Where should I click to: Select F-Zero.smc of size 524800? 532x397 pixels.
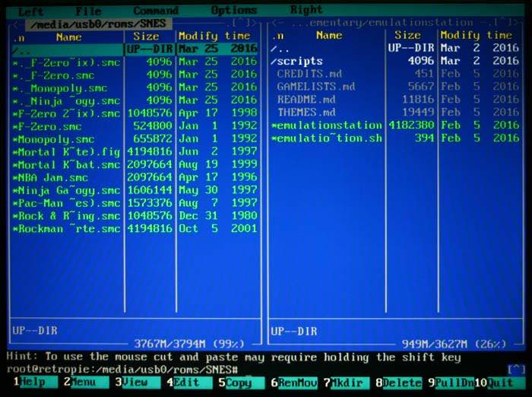point(135,126)
